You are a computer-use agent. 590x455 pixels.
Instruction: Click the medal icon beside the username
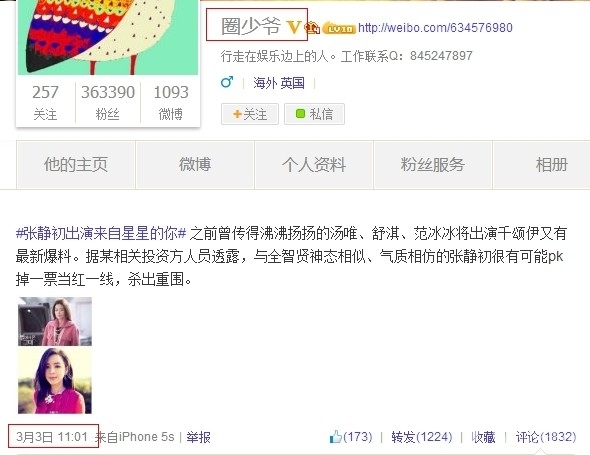[x=313, y=28]
